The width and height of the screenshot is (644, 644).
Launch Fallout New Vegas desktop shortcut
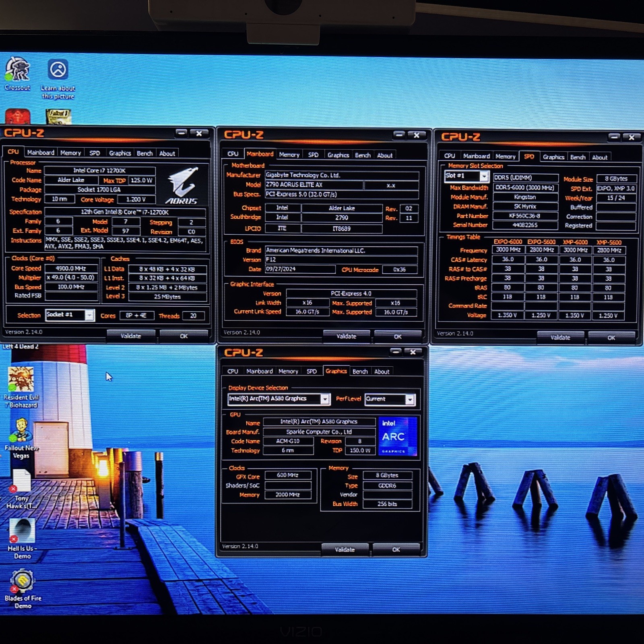pos(21,438)
